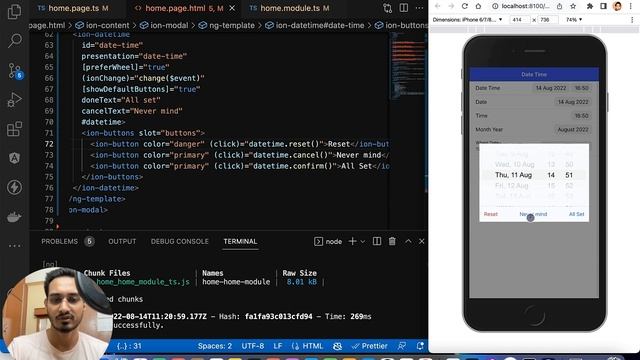Open the Run and Debug view
Screen dimensions: 640x360
(x=14, y=100)
